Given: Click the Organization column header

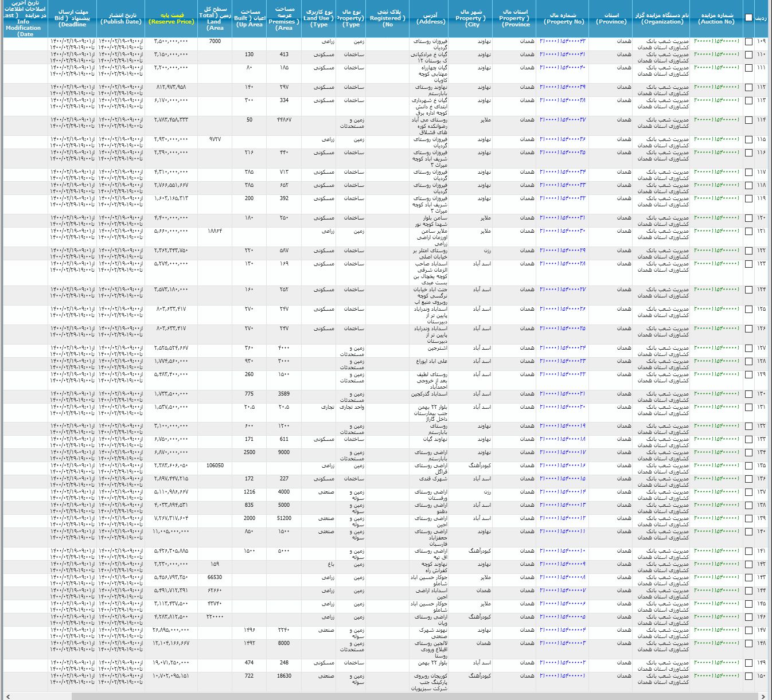Looking at the screenshot, I should (x=662, y=19).
